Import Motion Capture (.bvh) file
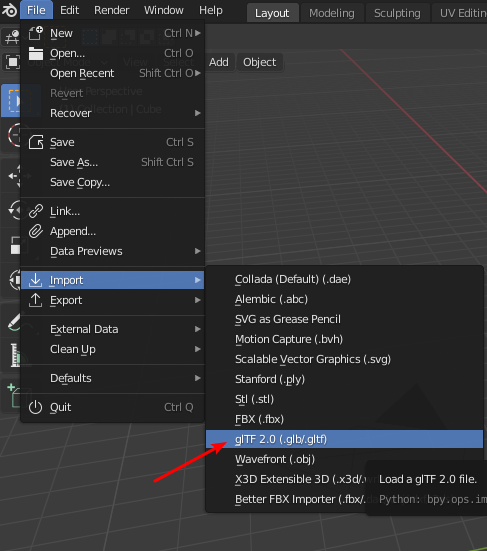The width and height of the screenshot is (487, 551). click(344, 339)
